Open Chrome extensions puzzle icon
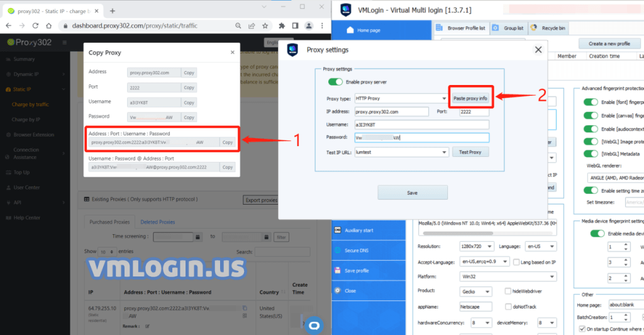644x335 pixels. 282,25
